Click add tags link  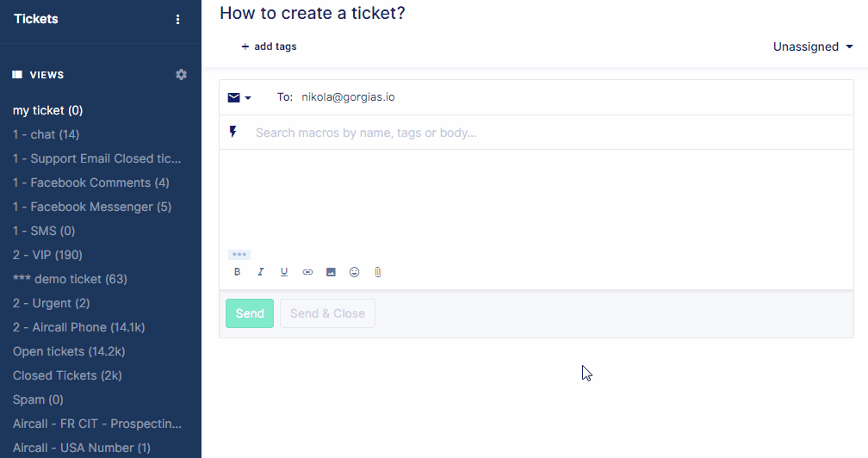(270, 46)
